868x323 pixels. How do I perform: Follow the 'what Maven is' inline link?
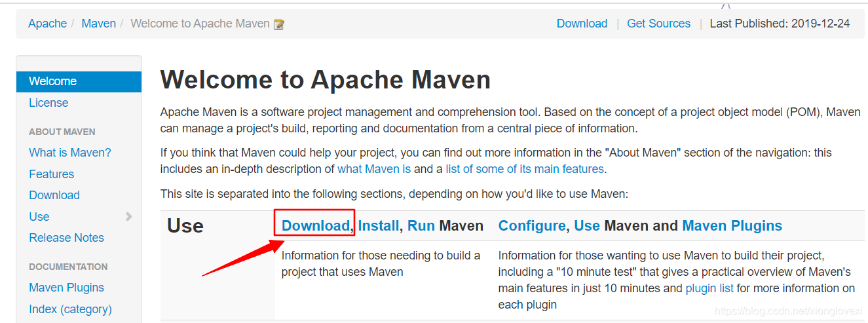pyautogui.click(x=374, y=169)
